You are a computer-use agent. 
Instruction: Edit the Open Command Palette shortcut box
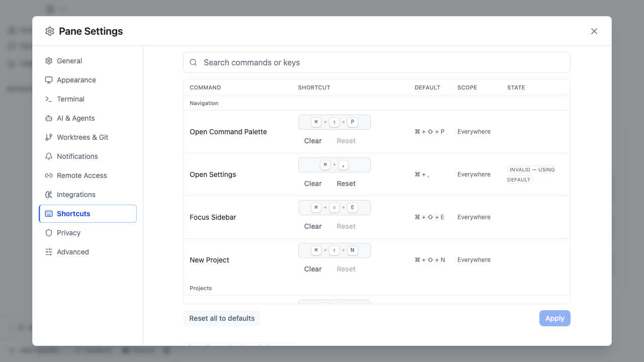click(335, 122)
